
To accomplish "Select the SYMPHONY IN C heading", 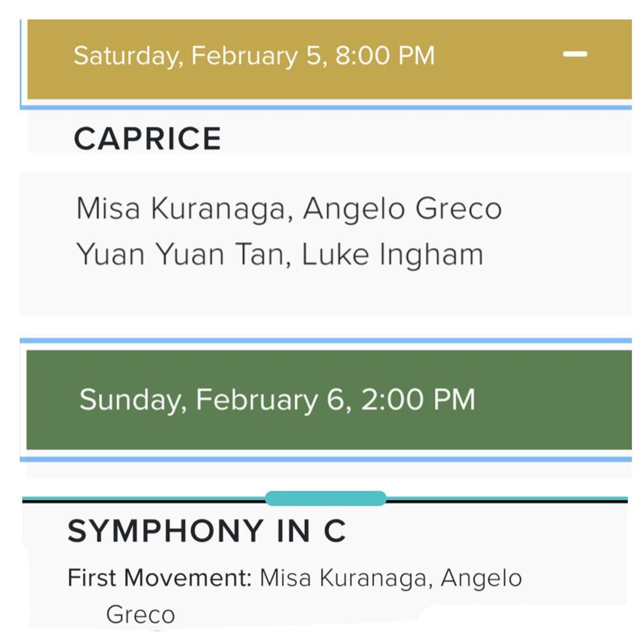I will pos(206,531).
